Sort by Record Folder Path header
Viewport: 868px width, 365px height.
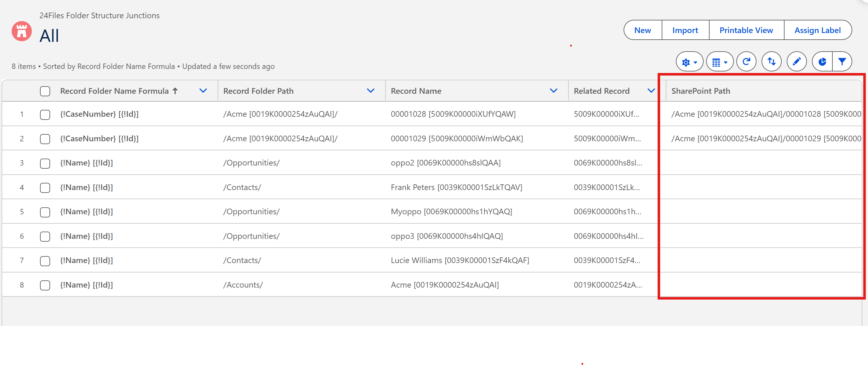click(x=258, y=91)
